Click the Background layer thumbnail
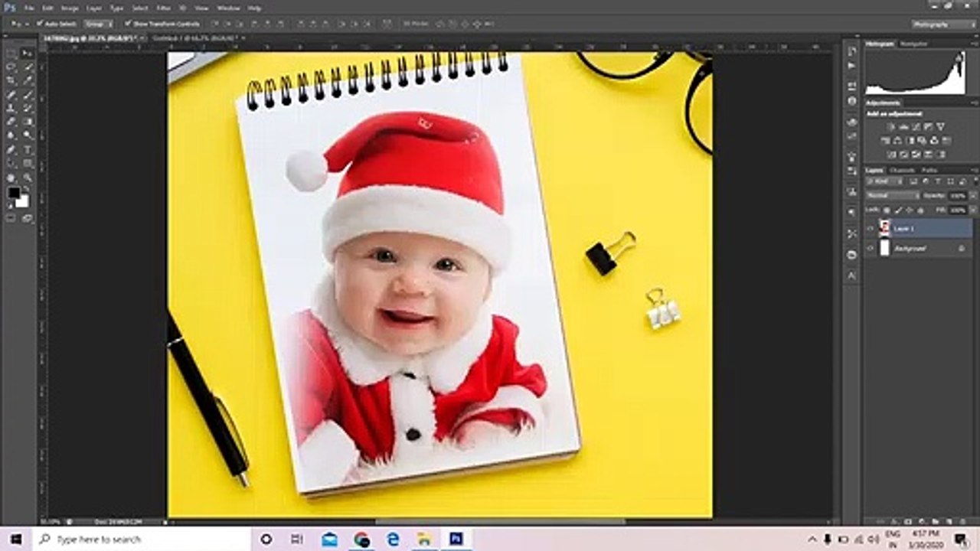The width and height of the screenshot is (980, 551). [x=885, y=249]
